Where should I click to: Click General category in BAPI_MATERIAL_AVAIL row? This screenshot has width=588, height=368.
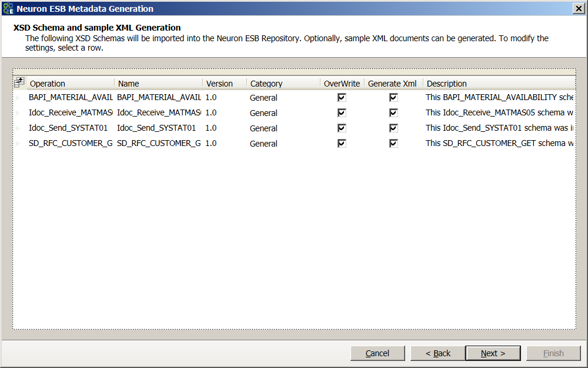point(263,98)
